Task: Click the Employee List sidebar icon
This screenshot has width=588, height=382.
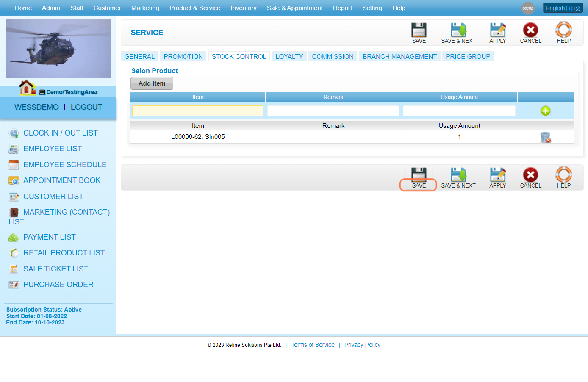Action: click(x=14, y=149)
